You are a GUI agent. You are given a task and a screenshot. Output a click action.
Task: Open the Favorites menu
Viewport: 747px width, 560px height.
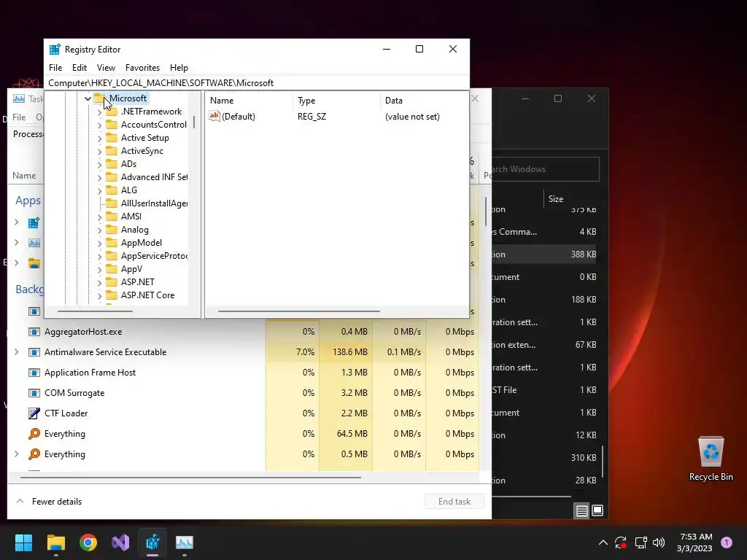pos(142,68)
